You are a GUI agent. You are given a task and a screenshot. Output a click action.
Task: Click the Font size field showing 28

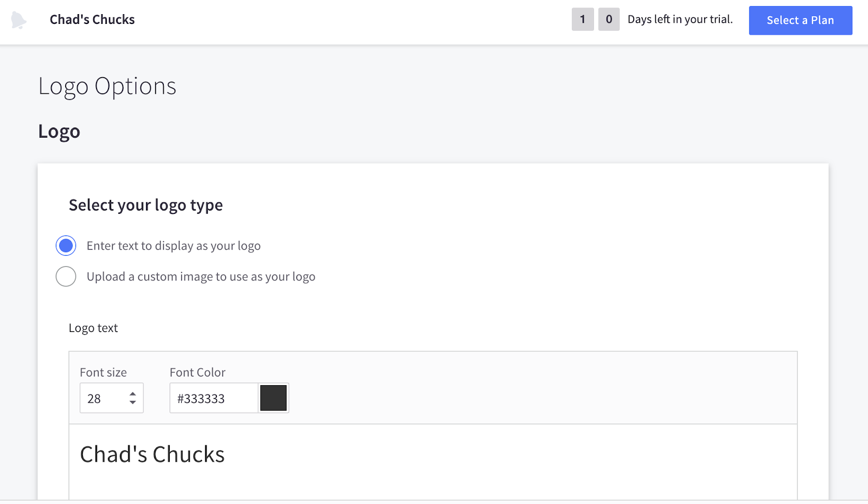[111, 398]
